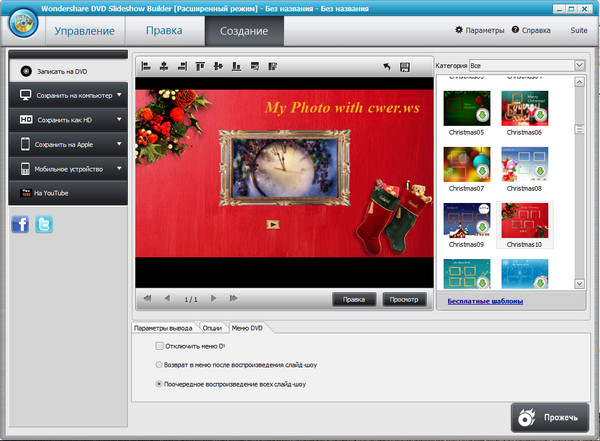Go to last menu page
The height and width of the screenshot is (441, 600).
click(x=233, y=298)
